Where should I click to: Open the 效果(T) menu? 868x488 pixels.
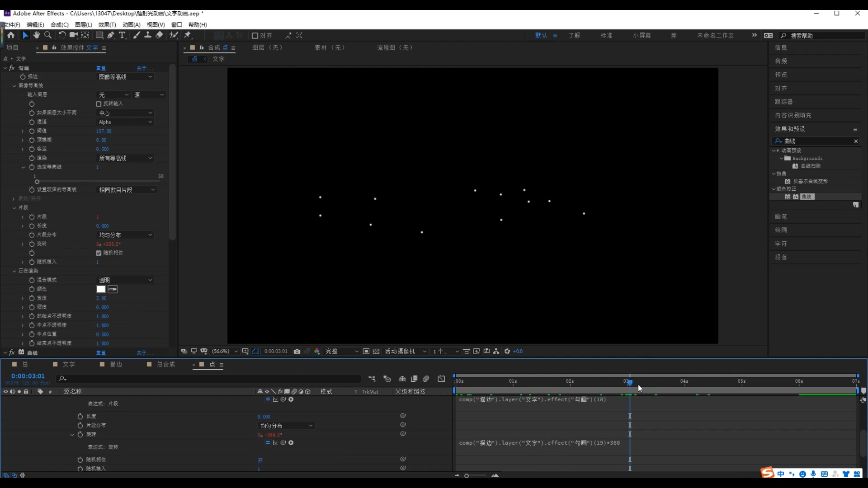tap(107, 25)
